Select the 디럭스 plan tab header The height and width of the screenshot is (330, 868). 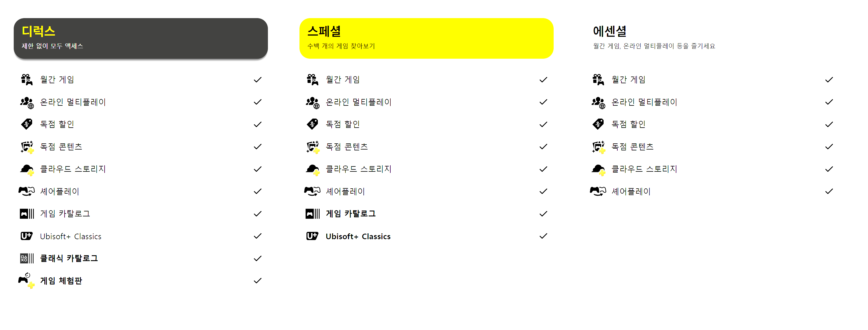coord(141,38)
